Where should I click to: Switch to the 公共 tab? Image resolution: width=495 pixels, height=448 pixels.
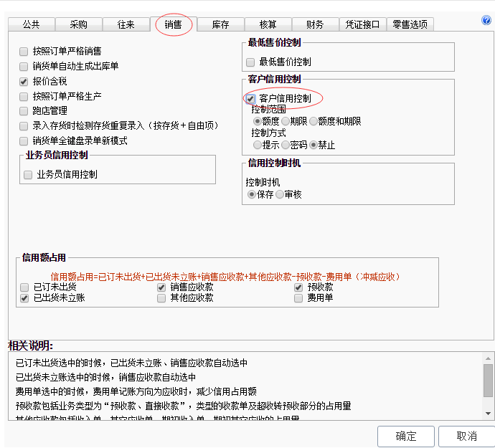31,24
